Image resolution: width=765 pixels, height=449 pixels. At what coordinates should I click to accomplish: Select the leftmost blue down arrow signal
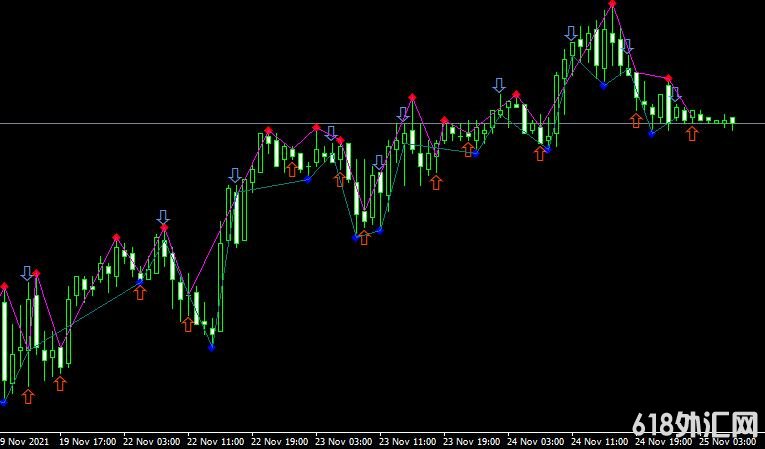[26, 273]
